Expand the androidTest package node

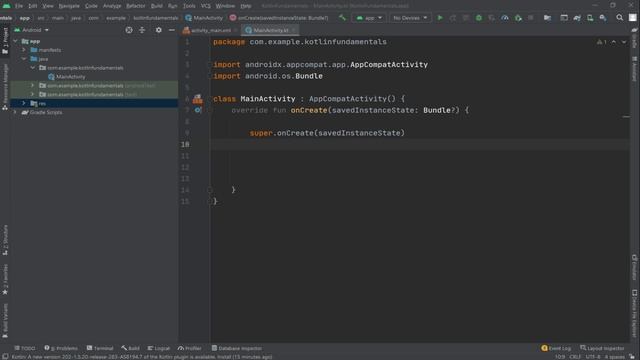pos(33,85)
